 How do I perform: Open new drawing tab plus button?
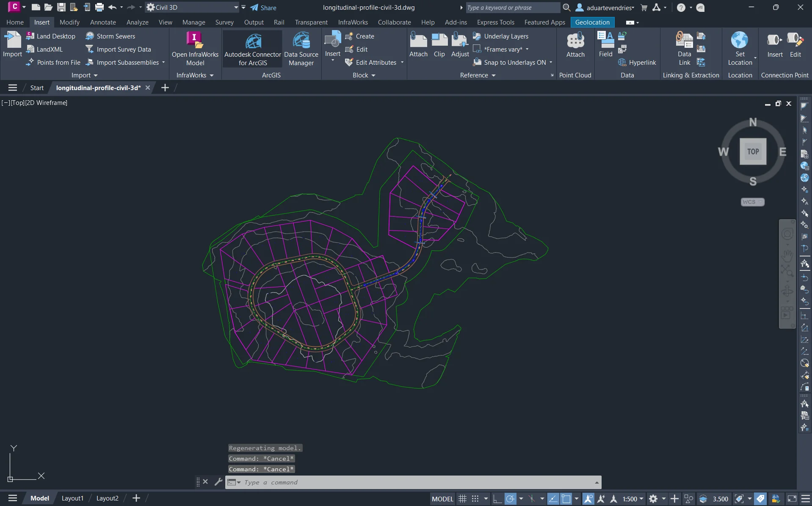click(x=165, y=88)
